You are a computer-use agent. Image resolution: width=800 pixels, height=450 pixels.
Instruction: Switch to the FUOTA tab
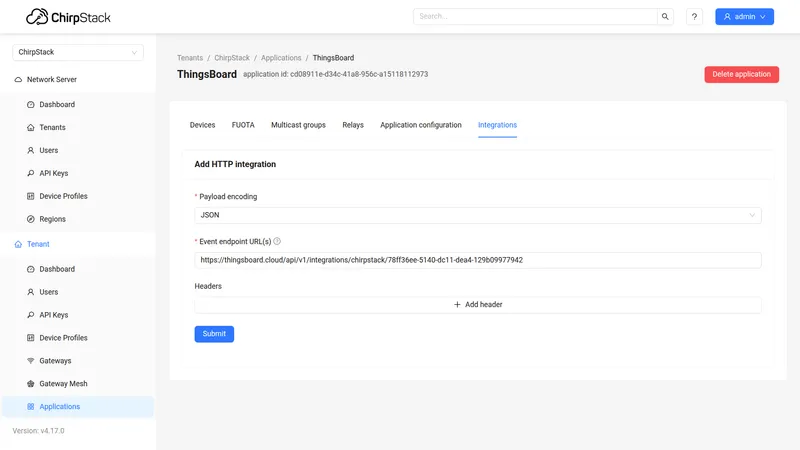(243, 125)
